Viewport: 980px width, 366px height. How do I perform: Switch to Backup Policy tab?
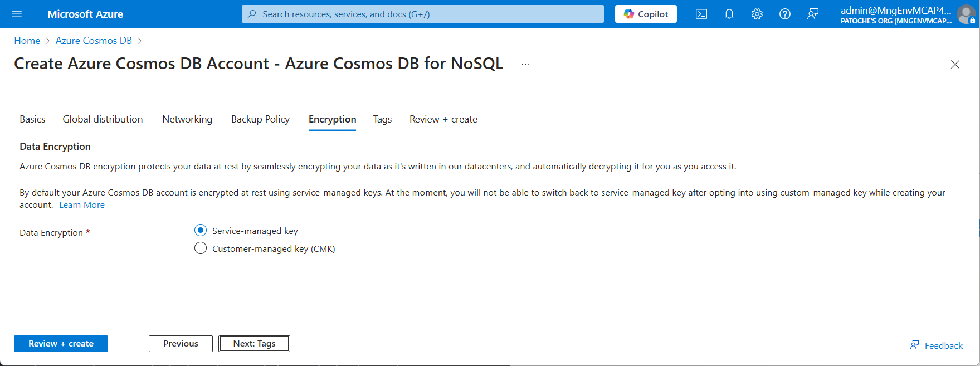coord(260,119)
